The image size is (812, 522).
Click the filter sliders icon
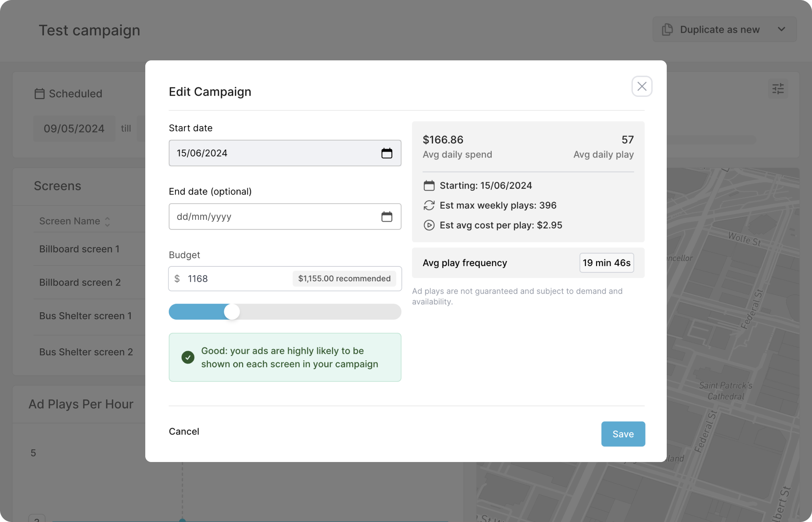[x=778, y=89]
